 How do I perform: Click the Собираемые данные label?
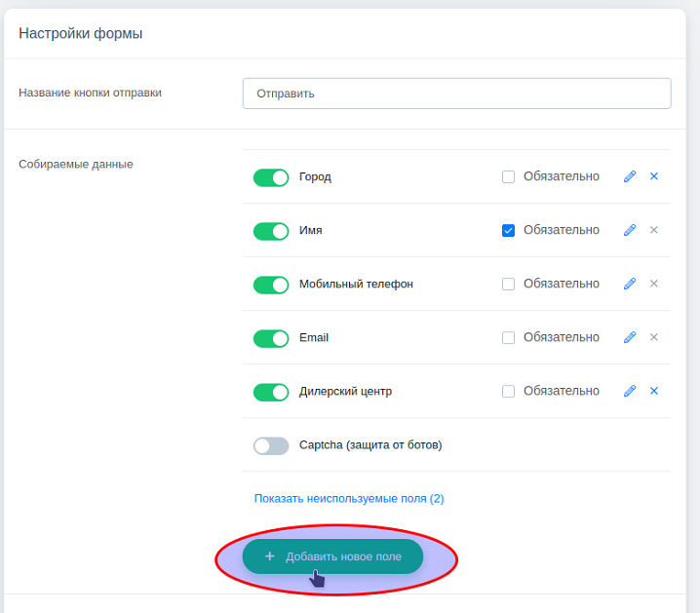(76, 164)
